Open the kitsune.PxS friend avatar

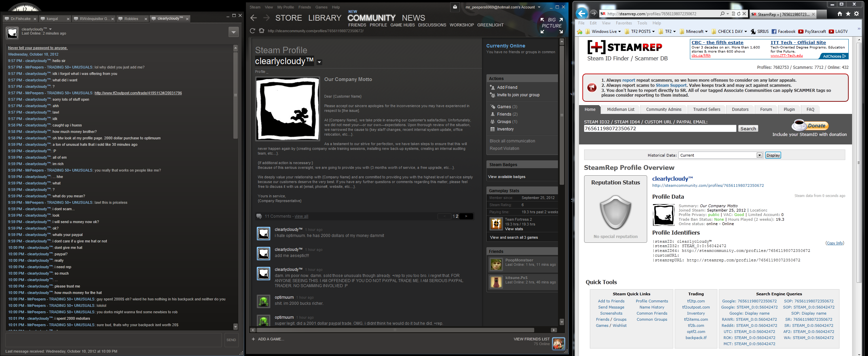pyautogui.click(x=496, y=282)
